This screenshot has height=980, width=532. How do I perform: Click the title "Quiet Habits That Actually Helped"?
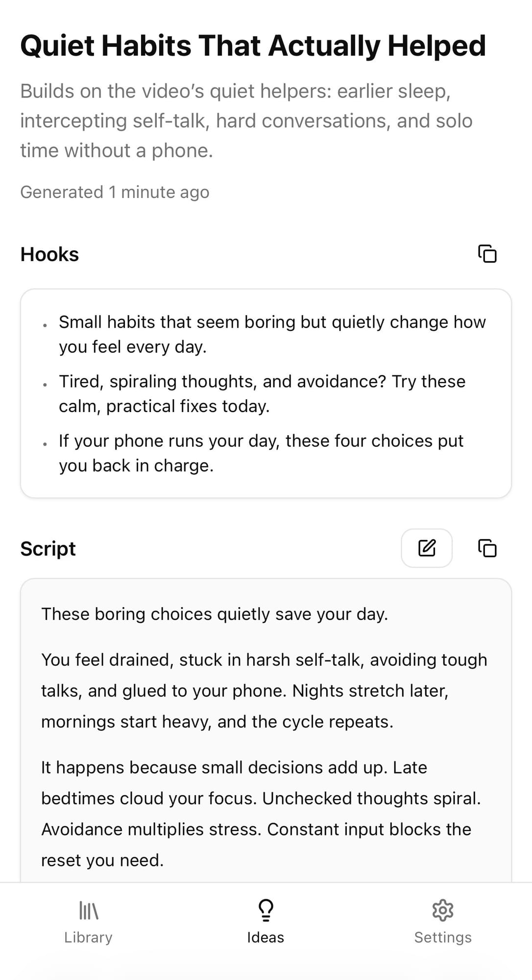point(253,46)
